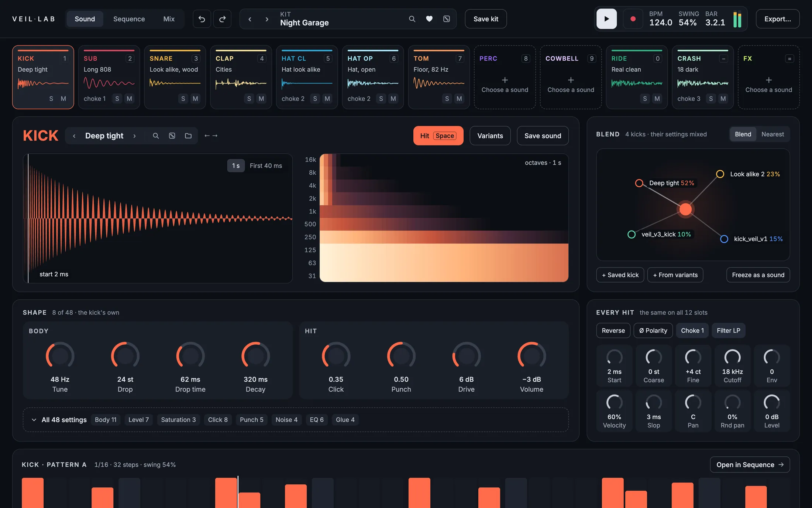
Task: Toggle Reverse in Every Hit panel
Action: click(613, 330)
